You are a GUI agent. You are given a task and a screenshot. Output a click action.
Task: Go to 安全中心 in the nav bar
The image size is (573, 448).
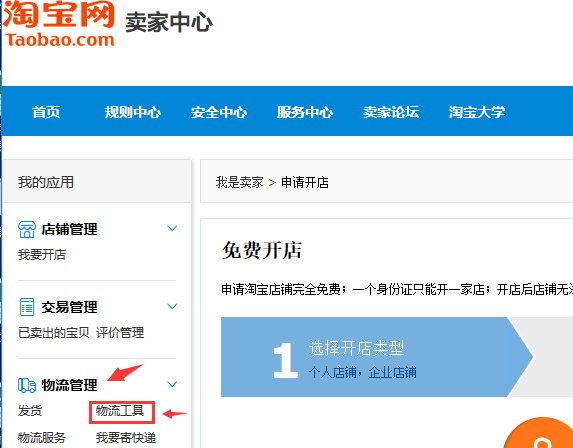tap(219, 112)
